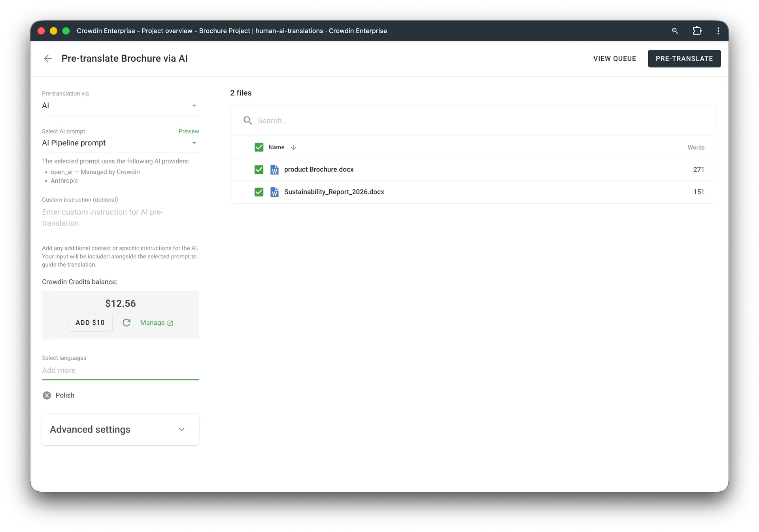Viewport: 759px width, 532px height.
Task: Expand the Advanced settings section
Action: pos(120,429)
